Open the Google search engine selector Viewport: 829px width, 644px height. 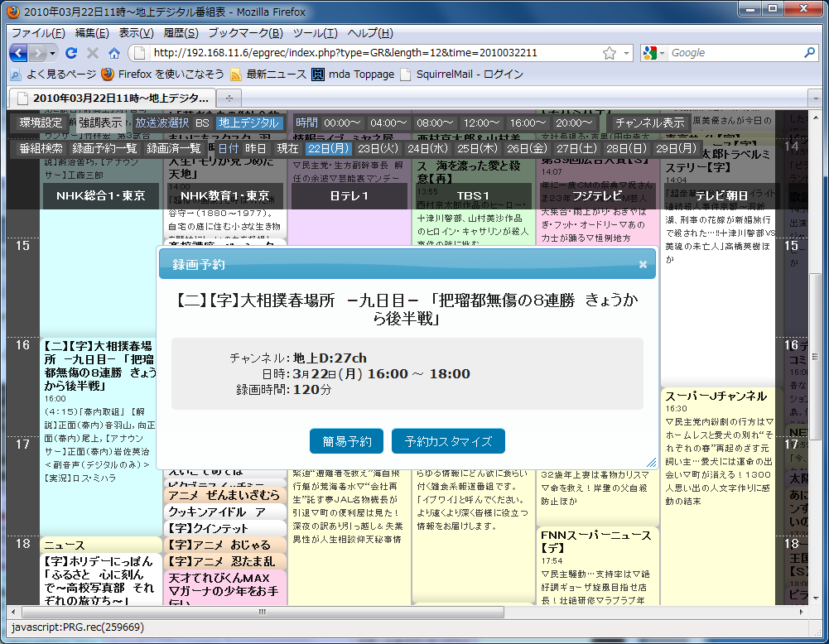[653, 53]
